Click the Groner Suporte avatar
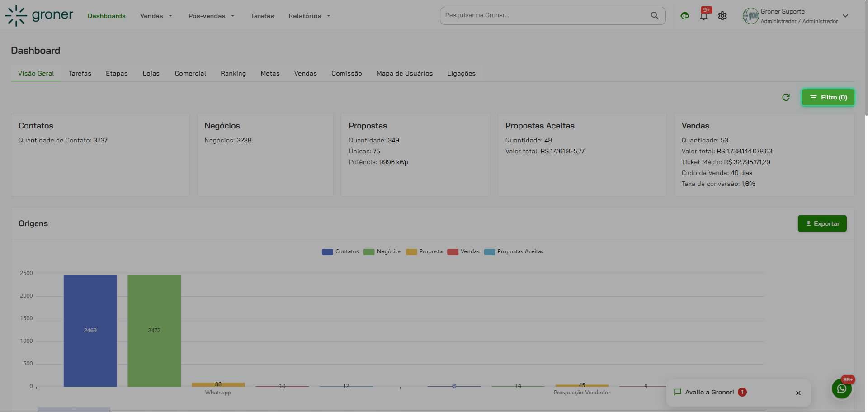 tap(750, 16)
